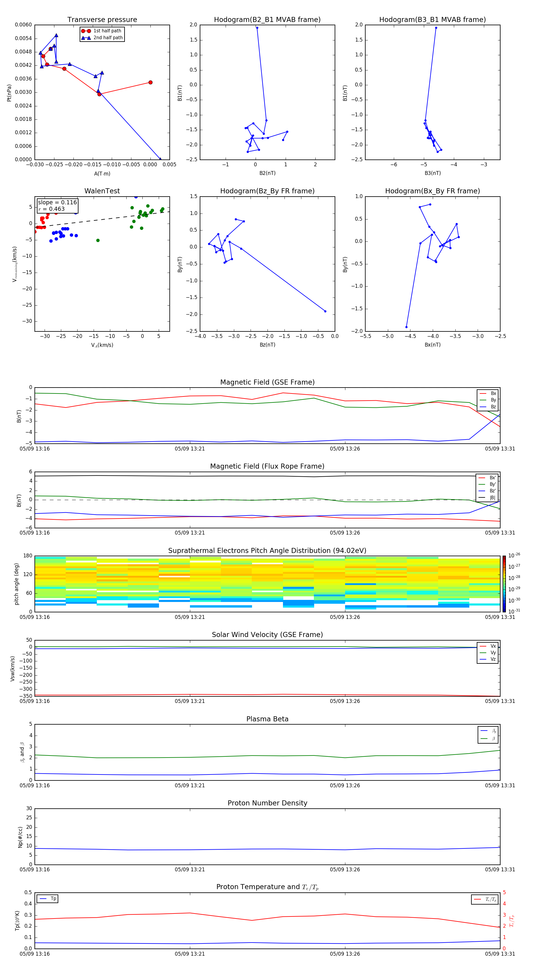Click the Bz legend entry in GSE plot
This screenshot has height=980, width=535.
tap(488, 407)
